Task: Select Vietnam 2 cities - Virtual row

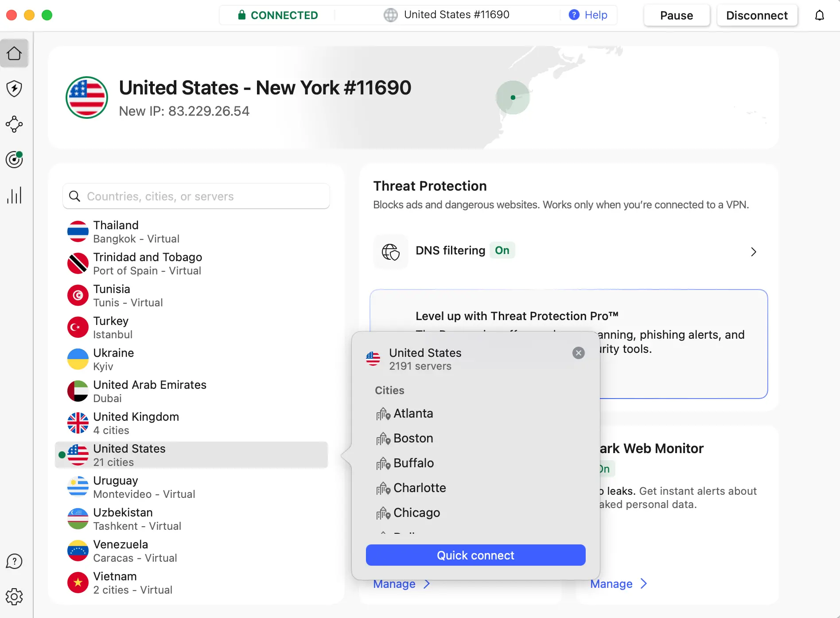Action: (191, 583)
